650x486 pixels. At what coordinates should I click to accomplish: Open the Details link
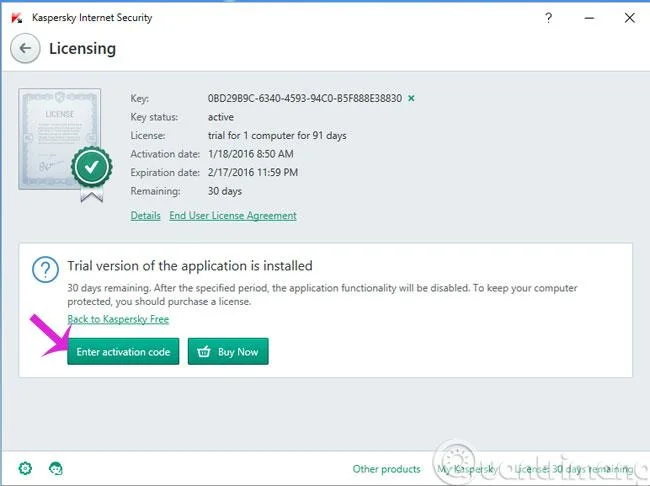[x=146, y=216]
